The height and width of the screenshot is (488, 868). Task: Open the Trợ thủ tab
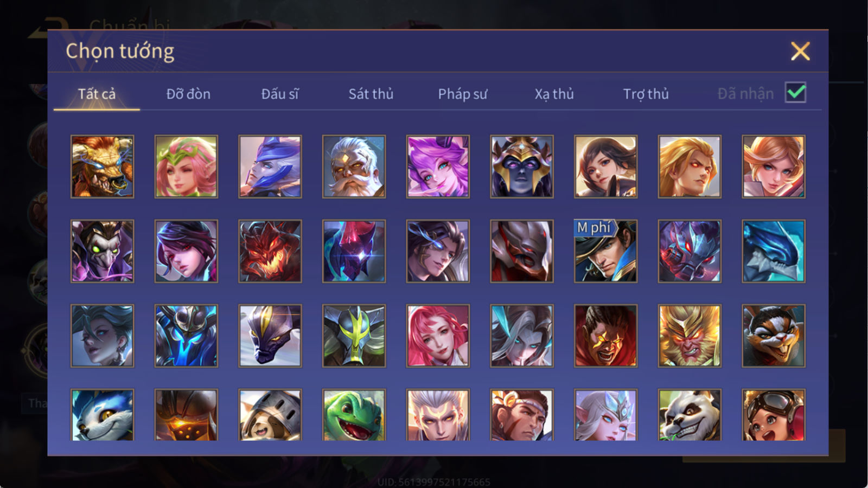pos(646,94)
